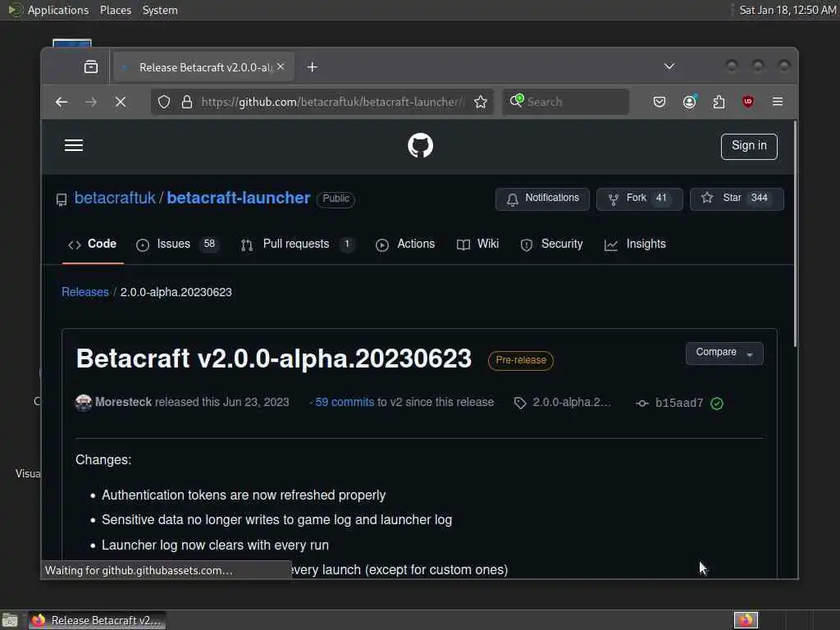Stop loading the page

tap(121, 102)
